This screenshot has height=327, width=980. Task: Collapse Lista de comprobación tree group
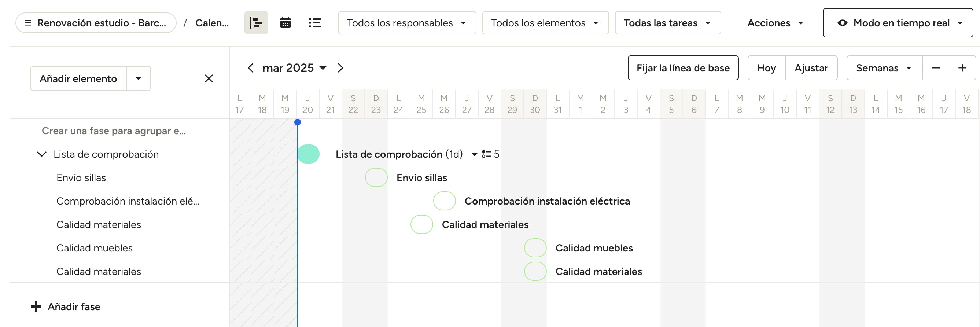pyautogui.click(x=41, y=154)
